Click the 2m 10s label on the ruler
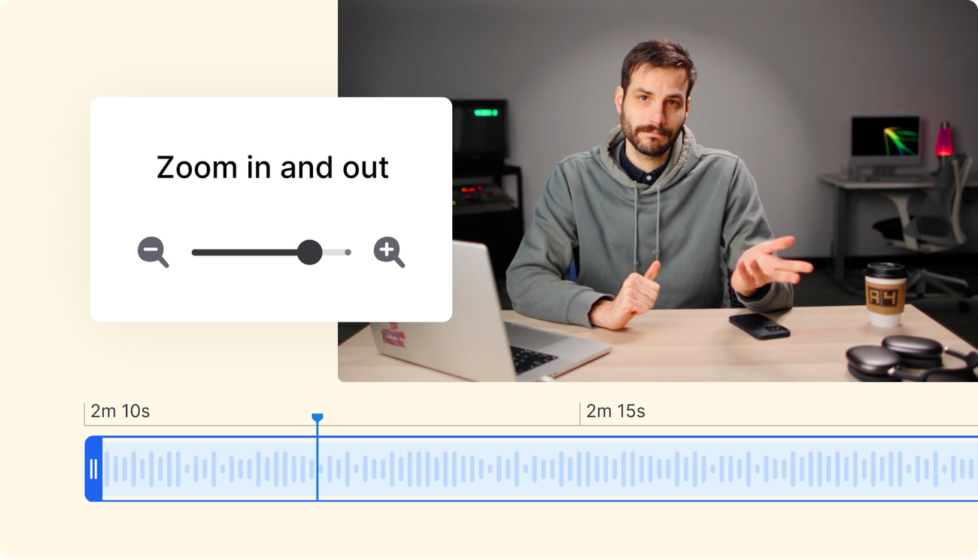The width and height of the screenshot is (978, 560). 120,411
